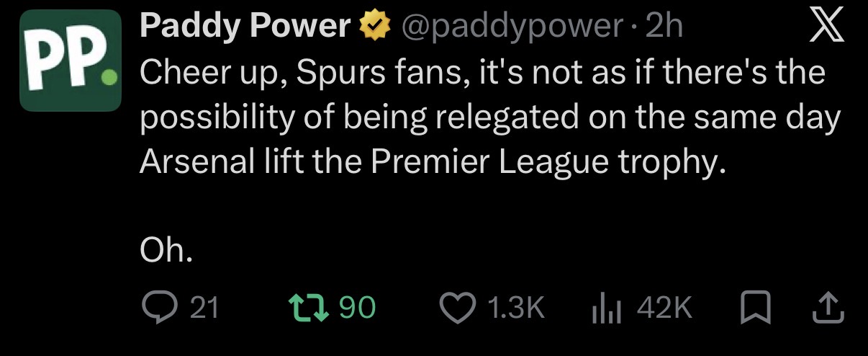Open the 2h timestamp link
This screenshot has height=356, width=868.
pyautogui.click(x=664, y=27)
